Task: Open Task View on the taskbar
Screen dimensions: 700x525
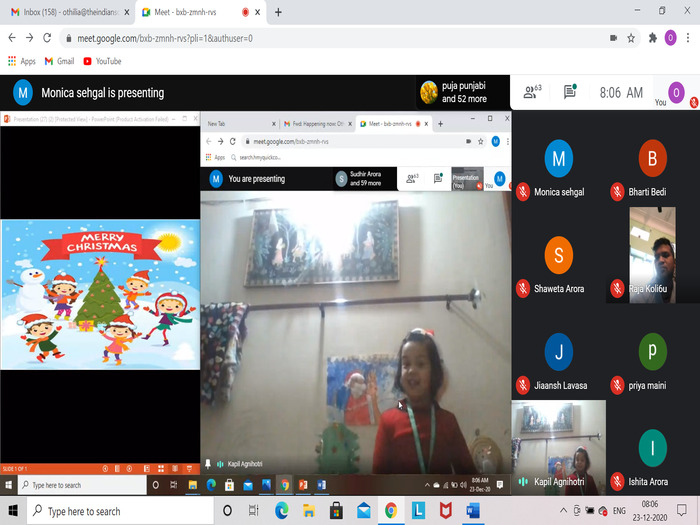Action: click(254, 510)
